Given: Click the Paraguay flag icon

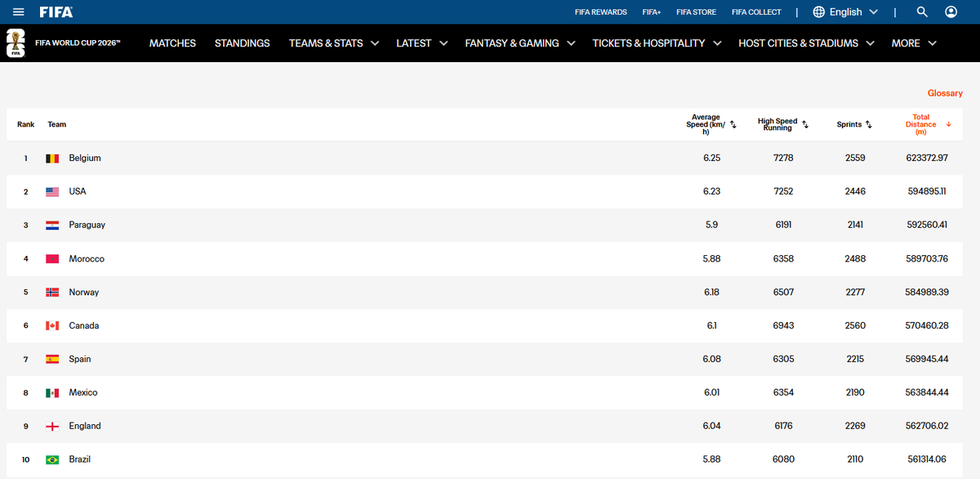Looking at the screenshot, I should pyautogui.click(x=52, y=225).
